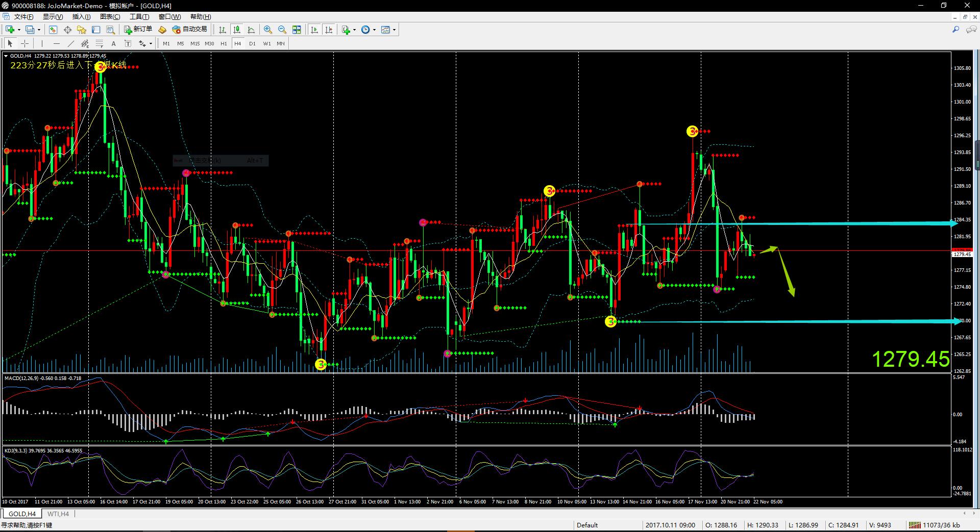Click the 新订单 new order button
The height and width of the screenshot is (532, 980).
pyautogui.click(x=138, y=30)
